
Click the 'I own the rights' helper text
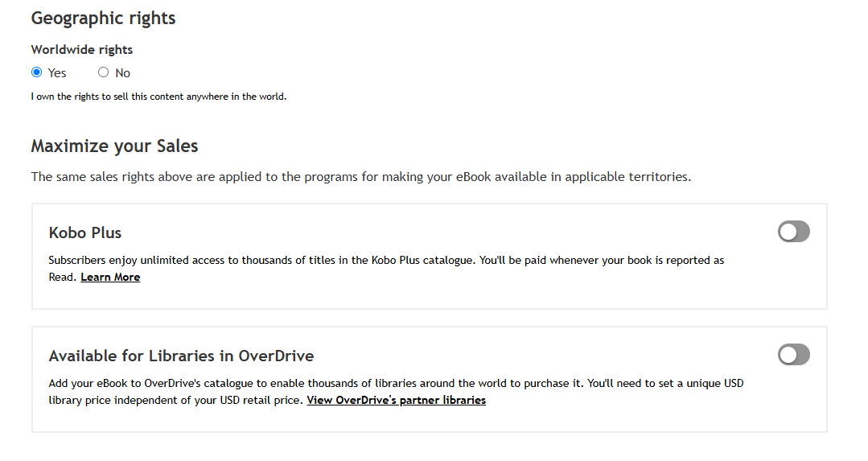158,97
